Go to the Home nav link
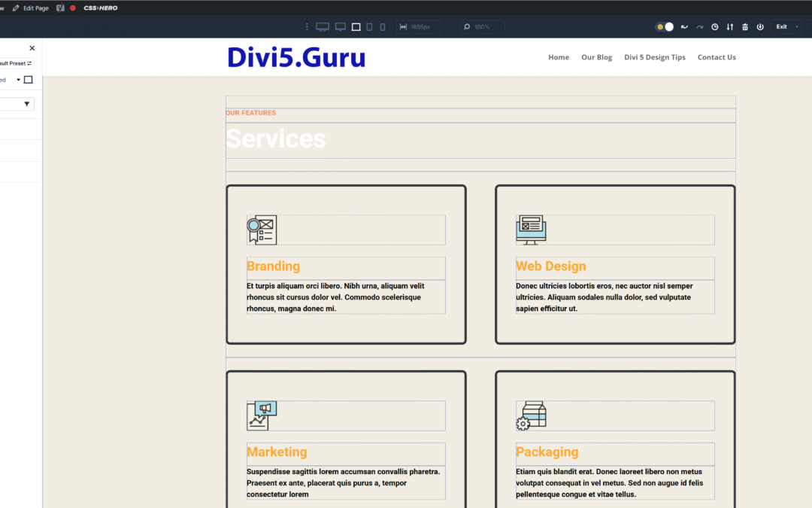This screenshot has width=812, height=508. pos(559,57)
